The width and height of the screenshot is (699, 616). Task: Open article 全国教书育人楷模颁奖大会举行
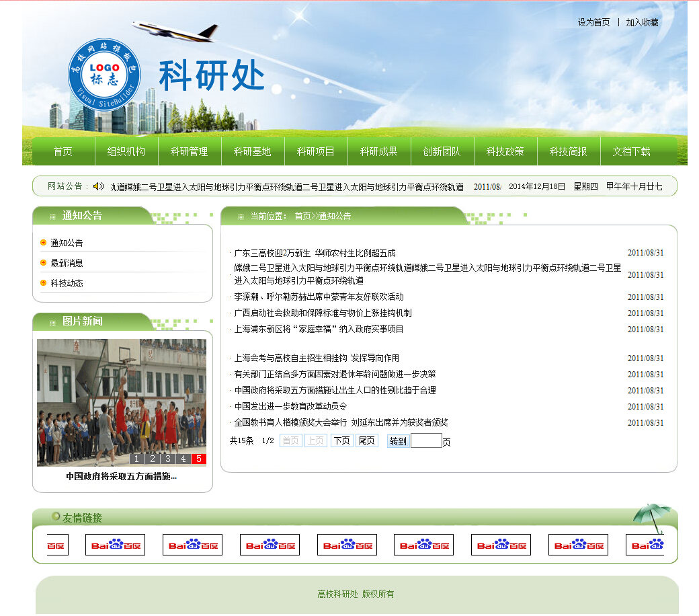(x=341, y=422)
